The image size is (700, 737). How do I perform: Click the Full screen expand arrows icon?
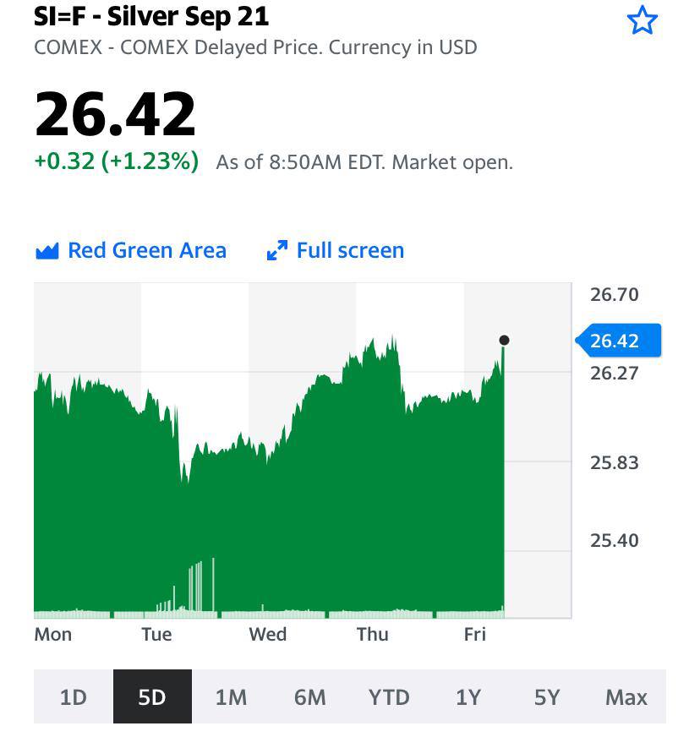coord(277,250)
